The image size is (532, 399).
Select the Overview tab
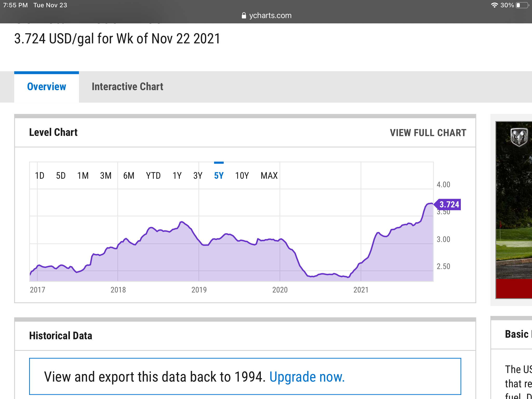[x=46, y=87]
